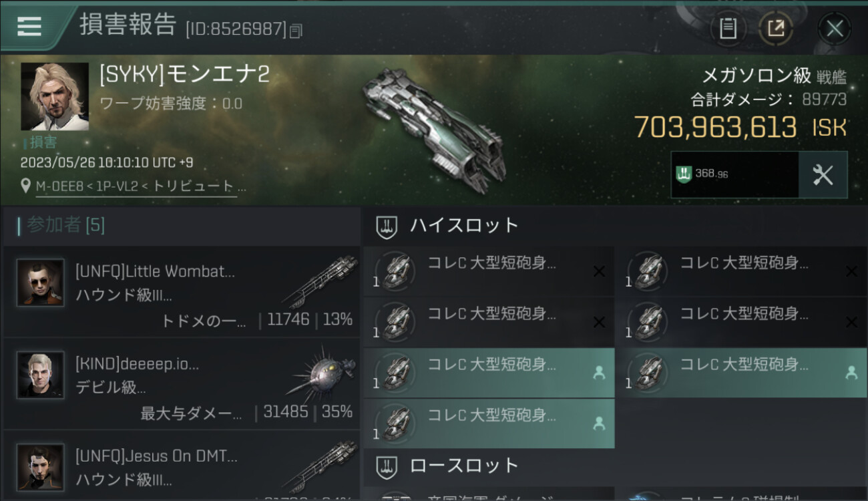The image size is (868, 501).
Task: Open the clipboard report icon
Action: 728,28
